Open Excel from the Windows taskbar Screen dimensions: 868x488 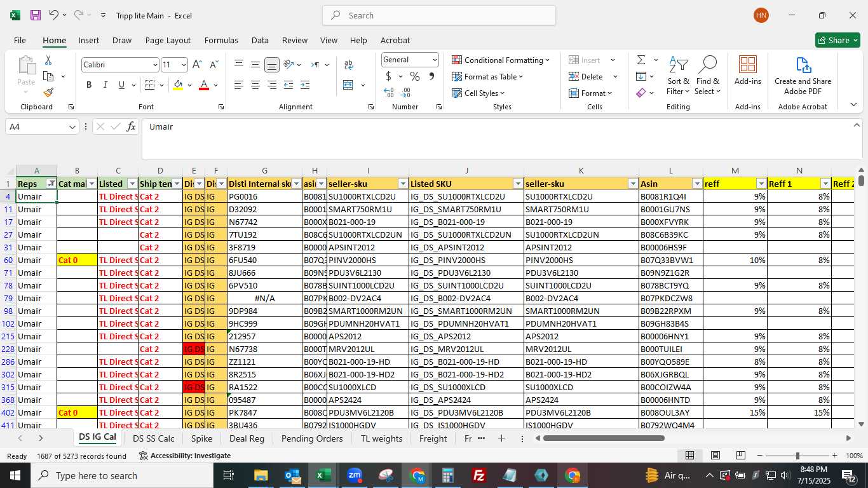323,475
